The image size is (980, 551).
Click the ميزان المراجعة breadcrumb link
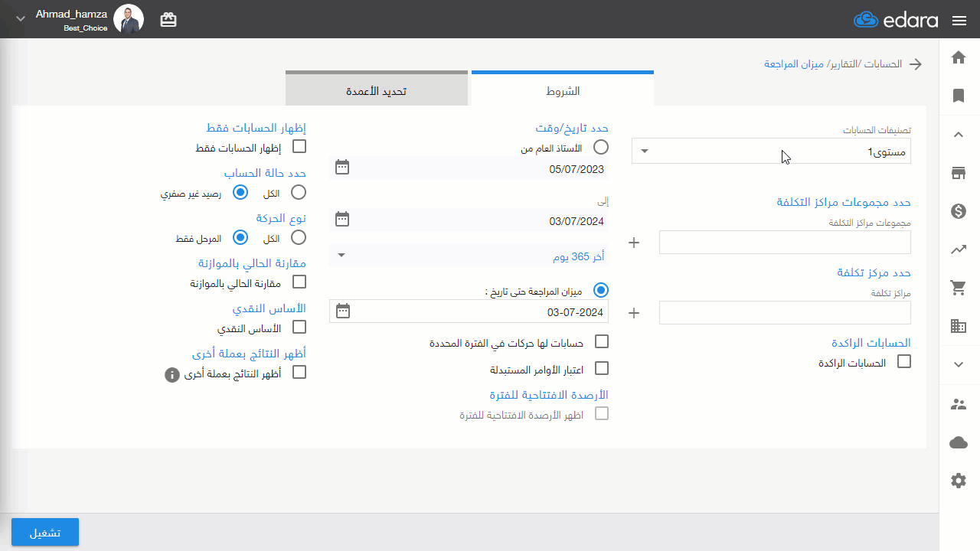(795, 64)
